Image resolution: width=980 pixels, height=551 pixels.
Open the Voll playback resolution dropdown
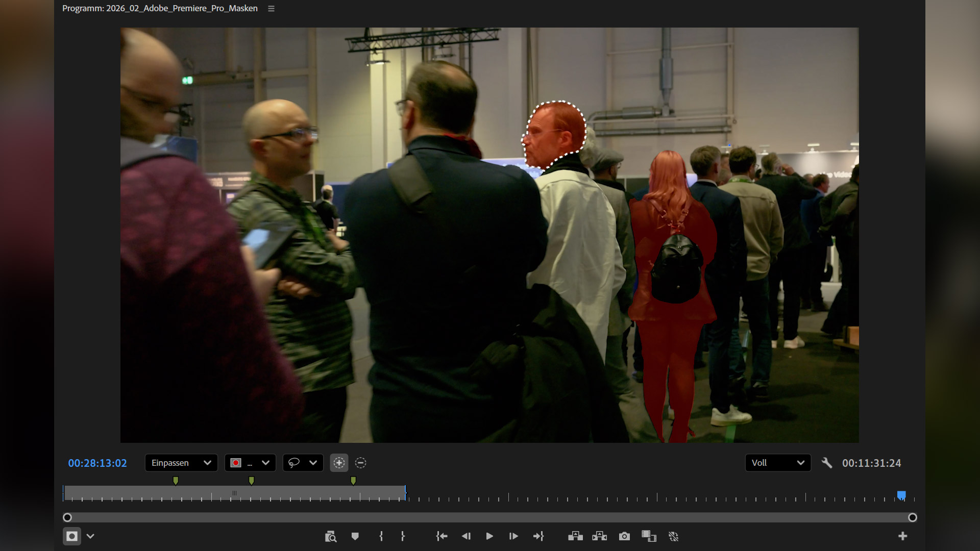pos(778,463)
